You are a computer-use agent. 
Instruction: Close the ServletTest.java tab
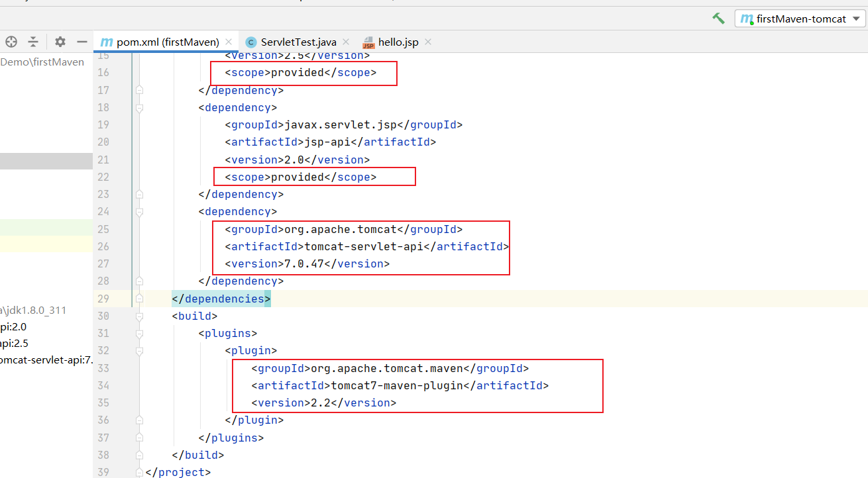point(346,42)
